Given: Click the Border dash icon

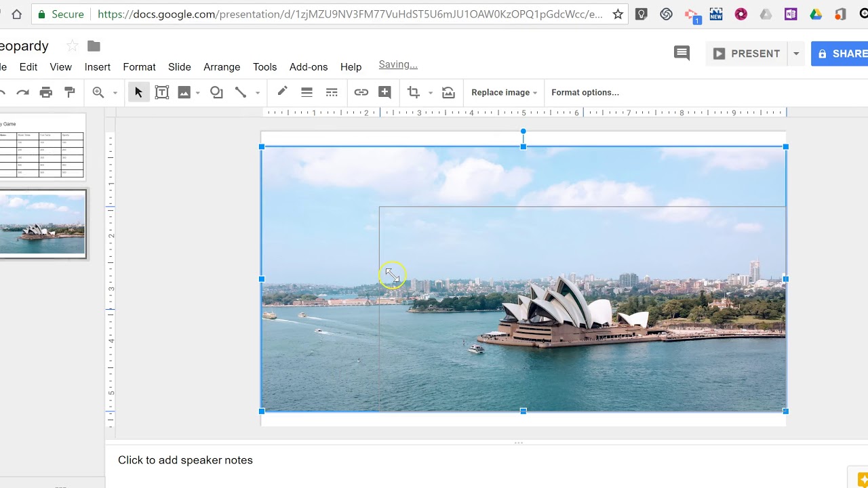Looking at the screenshot, I should (331, 92).
